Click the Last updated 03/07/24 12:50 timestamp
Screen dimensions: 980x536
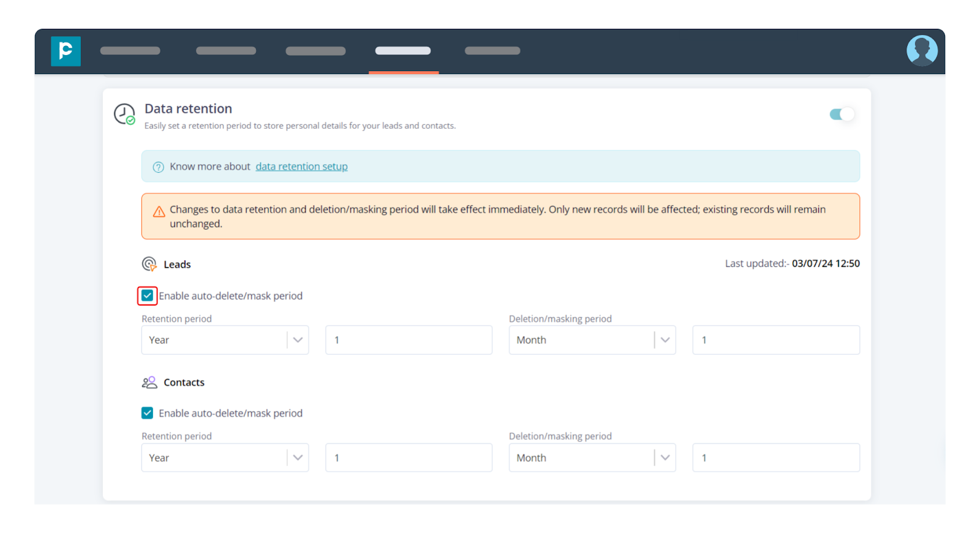(793, 263)
